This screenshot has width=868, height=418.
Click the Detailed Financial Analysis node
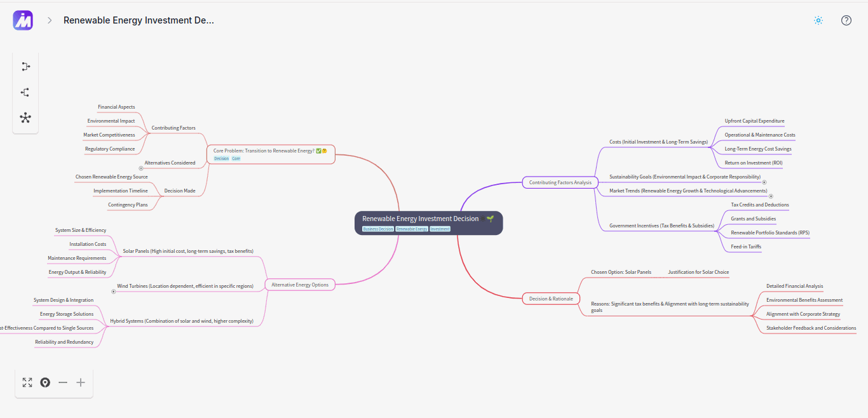[794, 287]
